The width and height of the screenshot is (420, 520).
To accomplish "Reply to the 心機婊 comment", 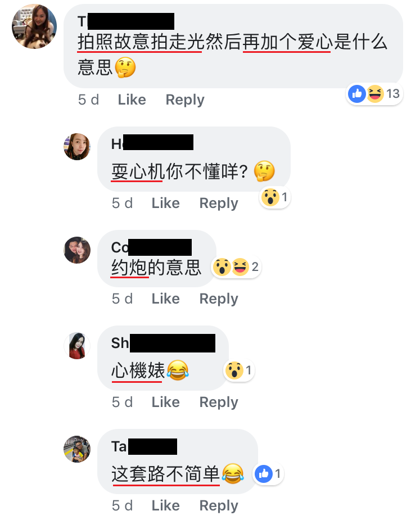I will pyautogui.click(x=219, y=403).
